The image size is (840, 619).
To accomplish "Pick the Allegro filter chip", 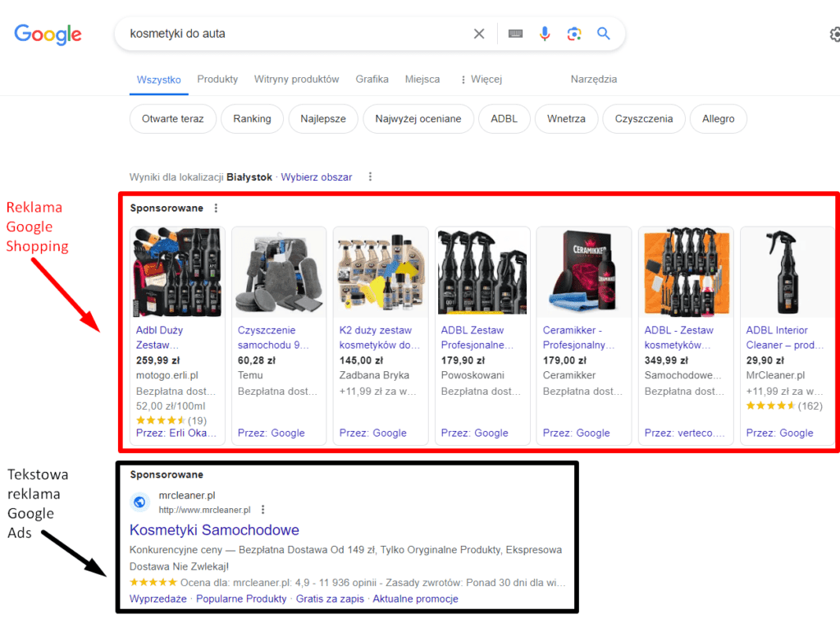I will tap(719, 119).
